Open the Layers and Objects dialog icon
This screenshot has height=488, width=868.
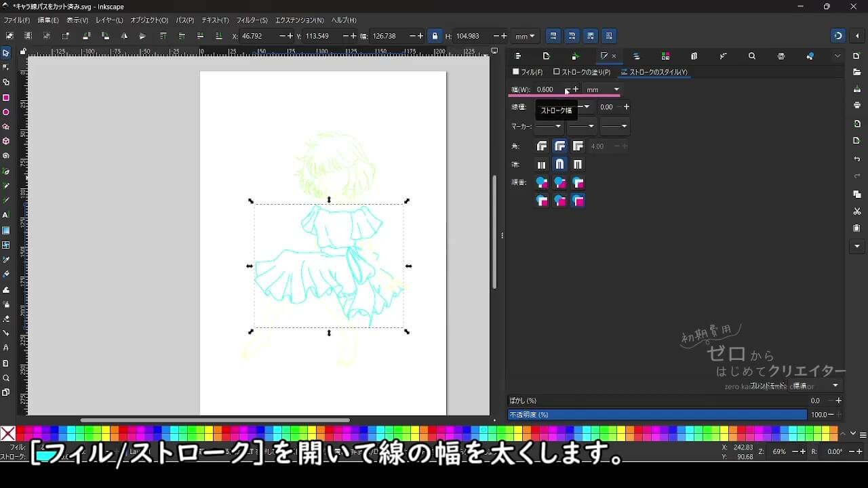(x=636, y=56)
